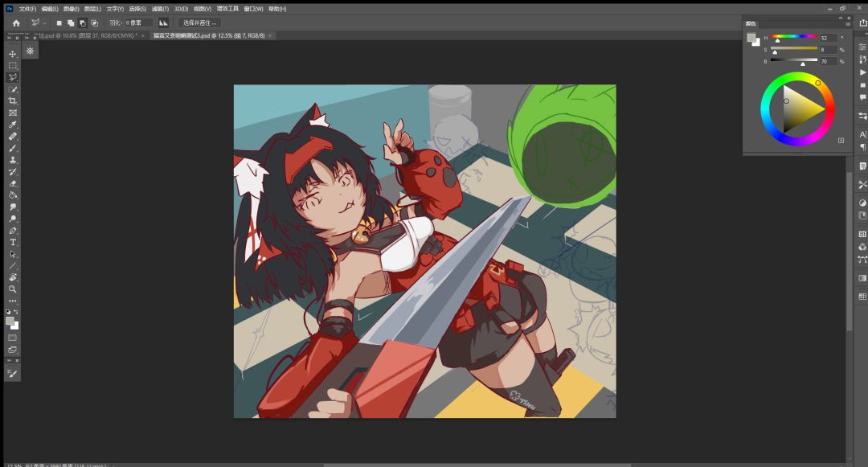The width and height of the screenshot is (868, 467).
Task: Select the Zoom tool
Action: (x=13, y=289)
